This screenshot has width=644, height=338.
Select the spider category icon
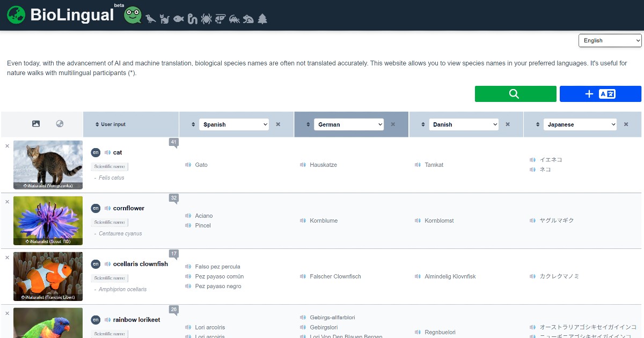206,19
